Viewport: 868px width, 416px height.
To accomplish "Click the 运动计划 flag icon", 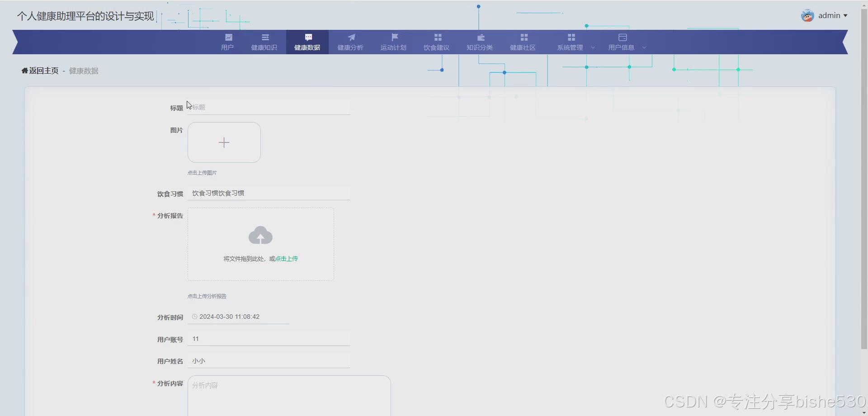I will coord(395,38).
